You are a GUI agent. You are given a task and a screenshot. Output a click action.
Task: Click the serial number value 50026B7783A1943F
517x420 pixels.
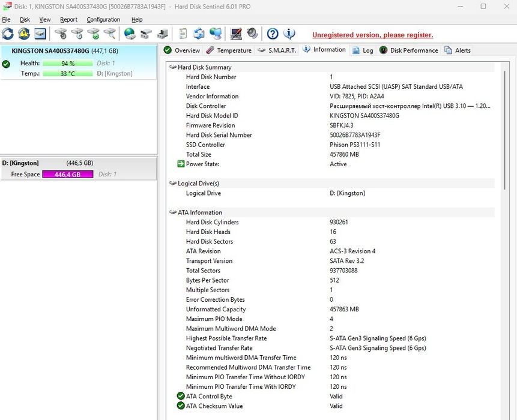[355, 135]
